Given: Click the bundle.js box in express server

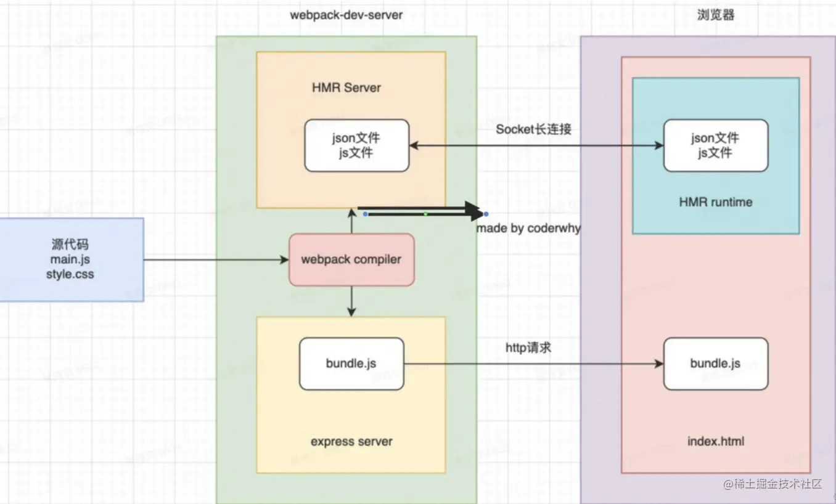Looking at the screenshot, I should [351, 364].
